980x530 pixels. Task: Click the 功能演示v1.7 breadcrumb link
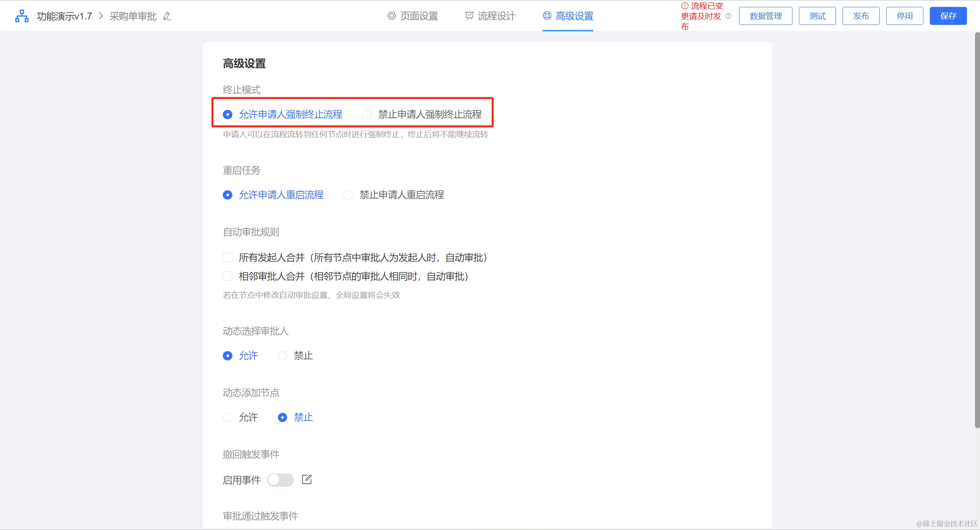pos(64,16)
